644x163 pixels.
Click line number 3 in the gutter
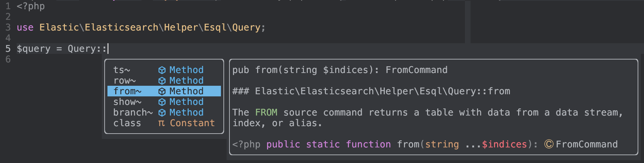tap(8, 27)
